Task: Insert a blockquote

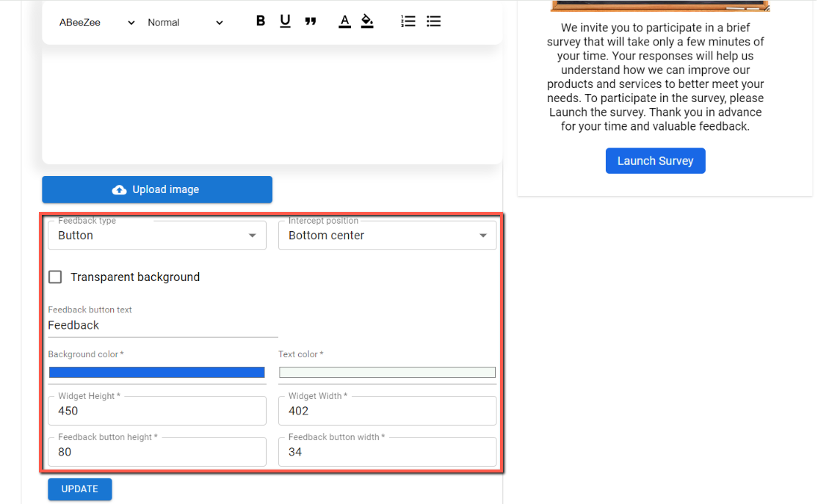Action: tap(311, 21)
